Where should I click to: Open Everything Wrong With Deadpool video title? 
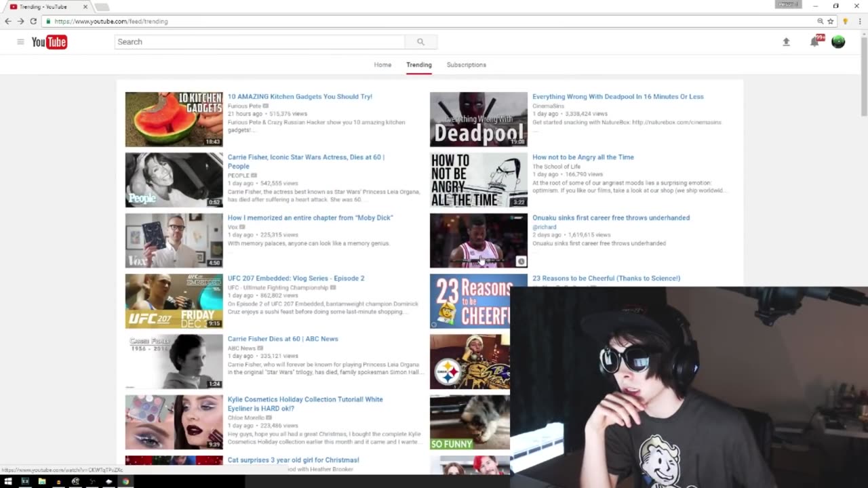click(618, 96)
